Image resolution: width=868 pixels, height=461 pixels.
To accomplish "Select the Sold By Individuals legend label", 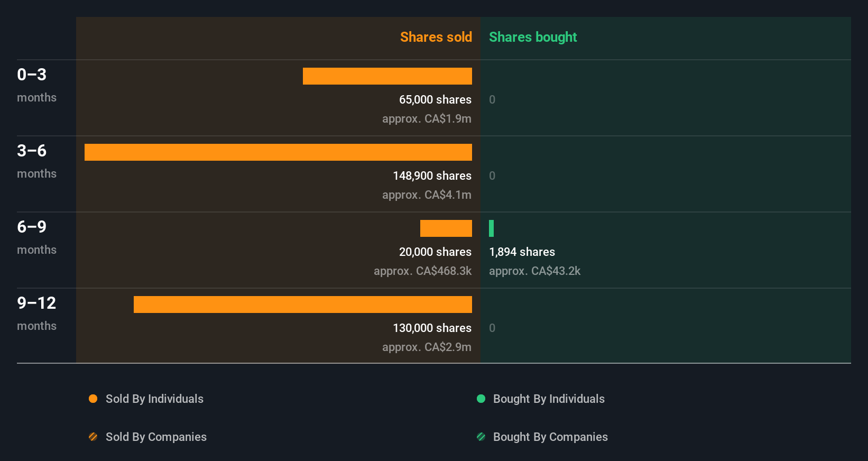I will click(154, 399).
